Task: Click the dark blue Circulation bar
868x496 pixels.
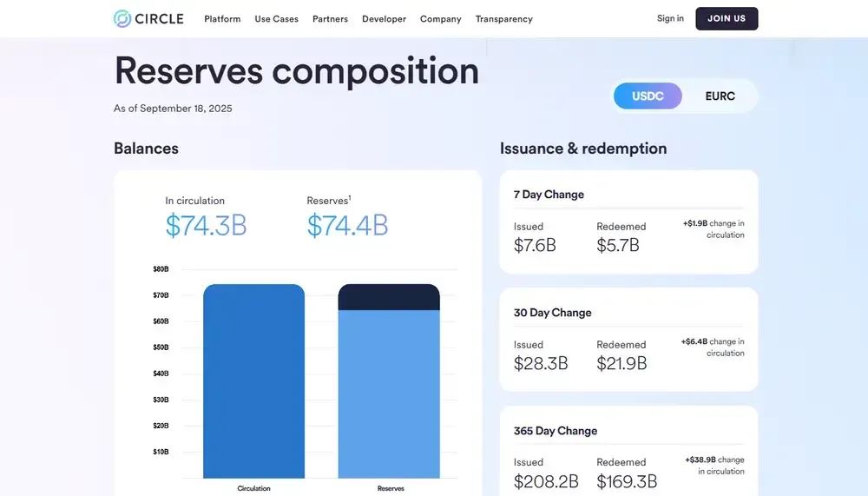Action: pos(253,381)
